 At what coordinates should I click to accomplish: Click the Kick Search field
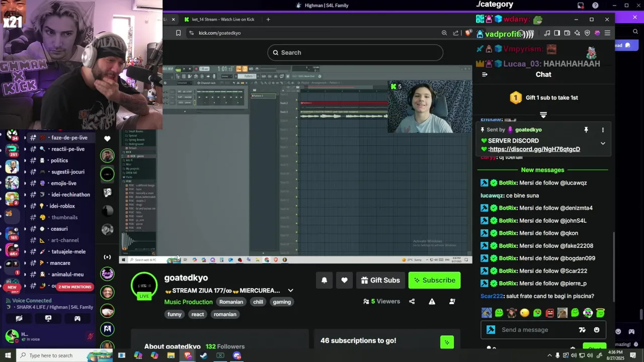click(355, 52)
